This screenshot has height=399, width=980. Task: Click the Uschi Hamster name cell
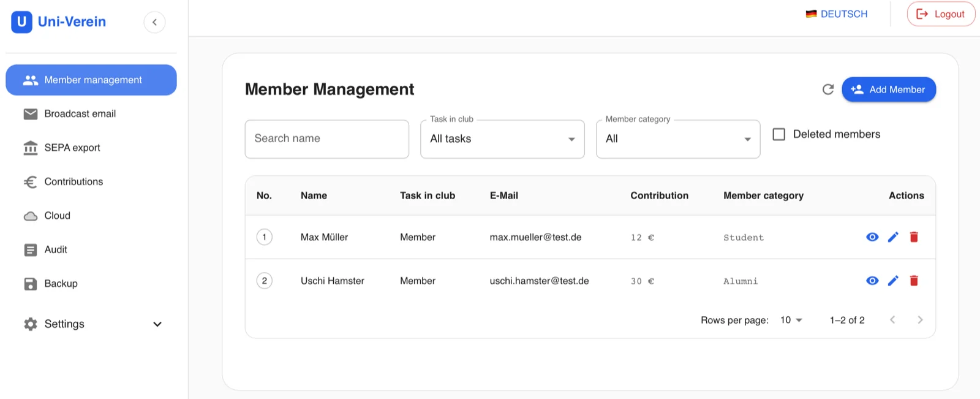pyautogui.click(x=332, y=281)
